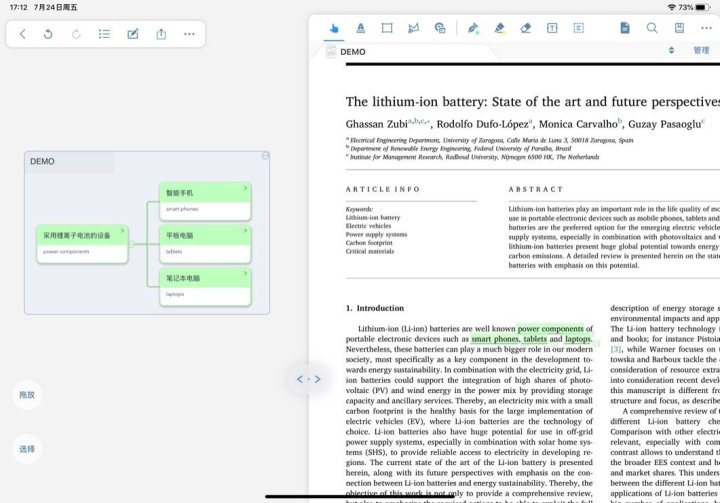Viewport: 720px width, 503px height.
Task: Click the edit pencil icon
Action: [x=133, y=34]
